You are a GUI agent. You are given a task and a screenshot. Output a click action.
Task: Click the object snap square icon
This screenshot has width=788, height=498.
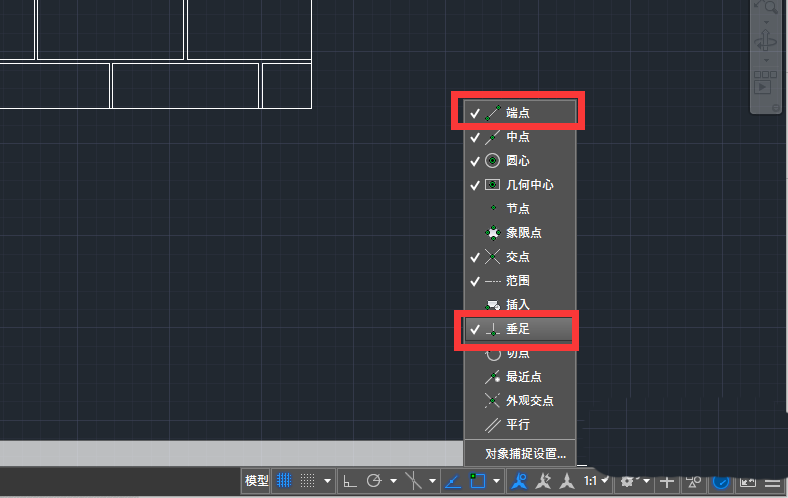tap(477, 481)
